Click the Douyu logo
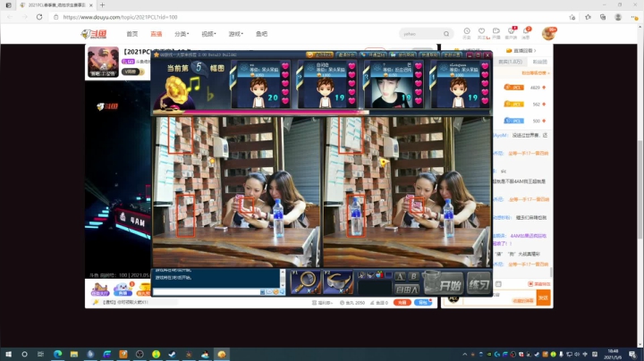 click(x=94, y=34)
